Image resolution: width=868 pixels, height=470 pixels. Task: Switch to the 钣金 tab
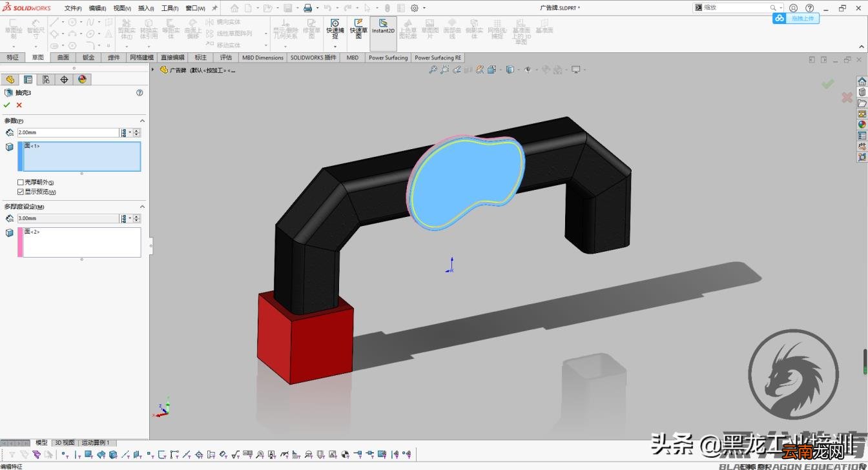click(x=88, y=57)
